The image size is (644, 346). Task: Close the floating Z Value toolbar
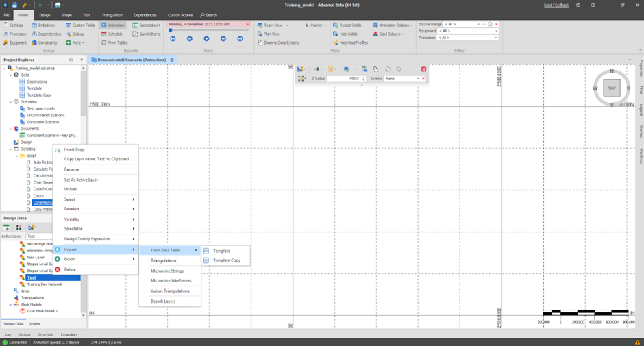click(x=423, y=69)
